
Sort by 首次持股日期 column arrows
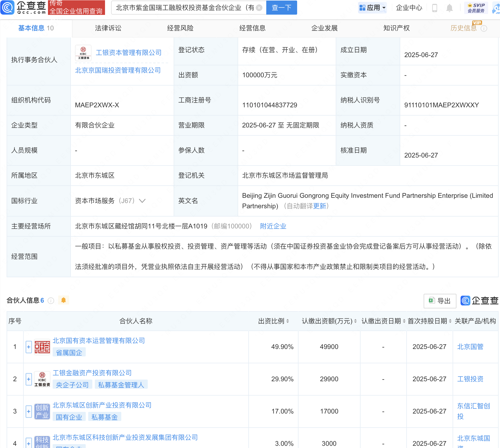[x=450, y=321]
